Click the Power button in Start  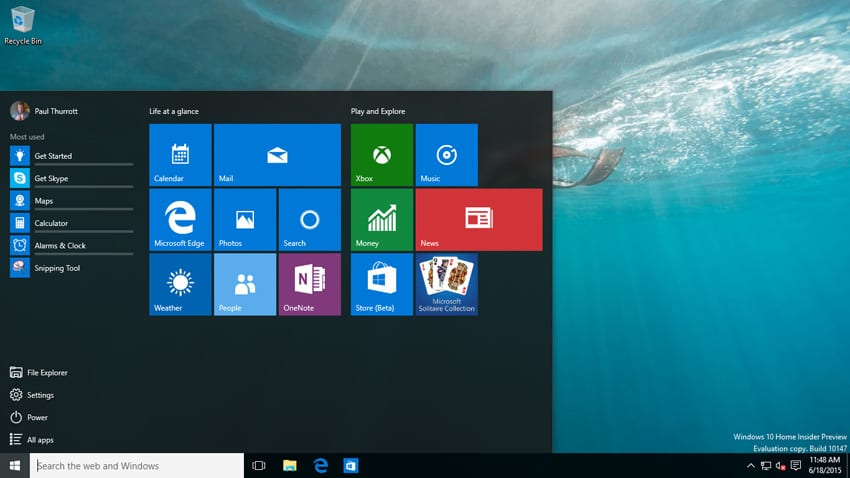(x=29, y=417)
